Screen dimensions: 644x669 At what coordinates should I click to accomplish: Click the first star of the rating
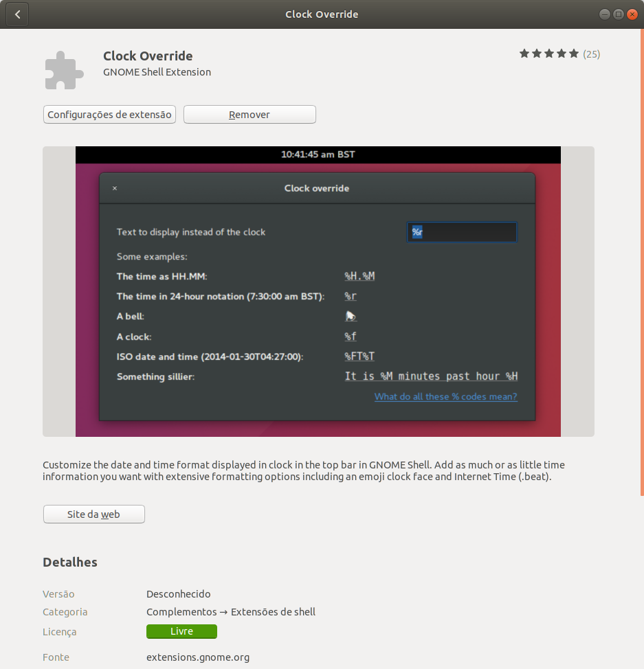tap(524, 53)
